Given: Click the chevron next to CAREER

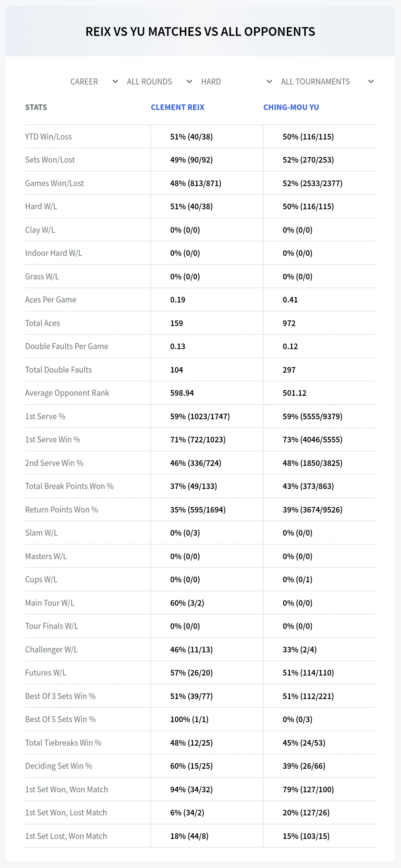Looking at the screenshot, I should pyautogui.click(x=115, y=82).
